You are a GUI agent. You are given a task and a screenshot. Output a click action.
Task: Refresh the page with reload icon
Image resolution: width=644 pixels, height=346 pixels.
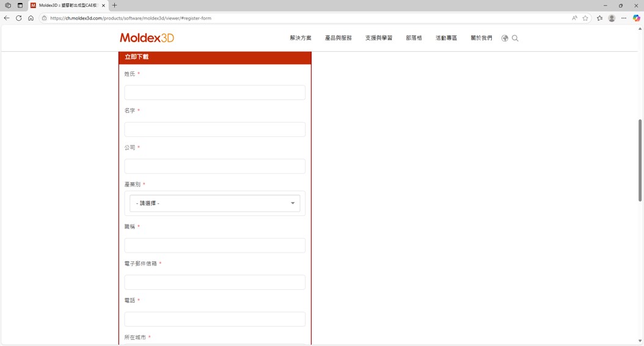tap(18, 18)
